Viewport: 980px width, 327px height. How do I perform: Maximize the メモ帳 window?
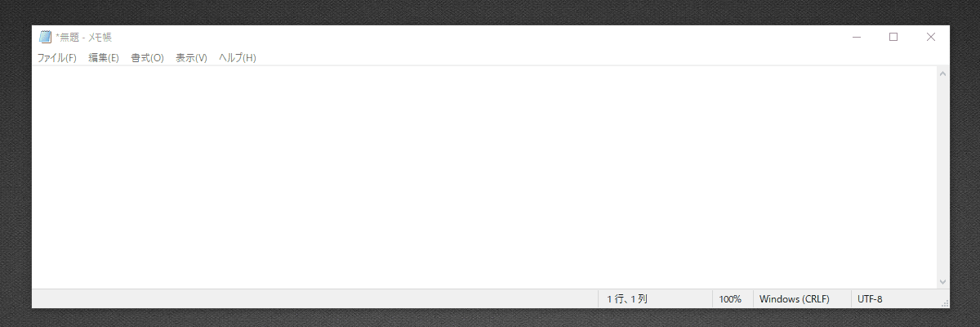click(x=893, y=37)
